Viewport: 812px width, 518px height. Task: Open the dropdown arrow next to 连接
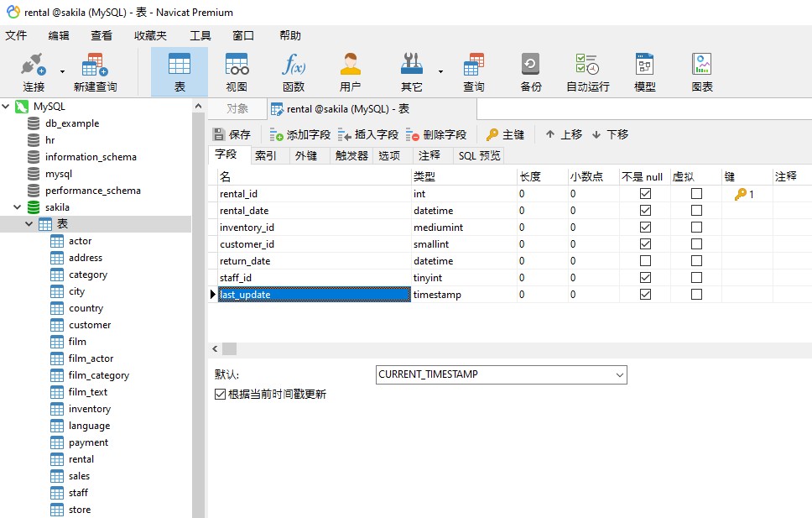tap(62, 71)
